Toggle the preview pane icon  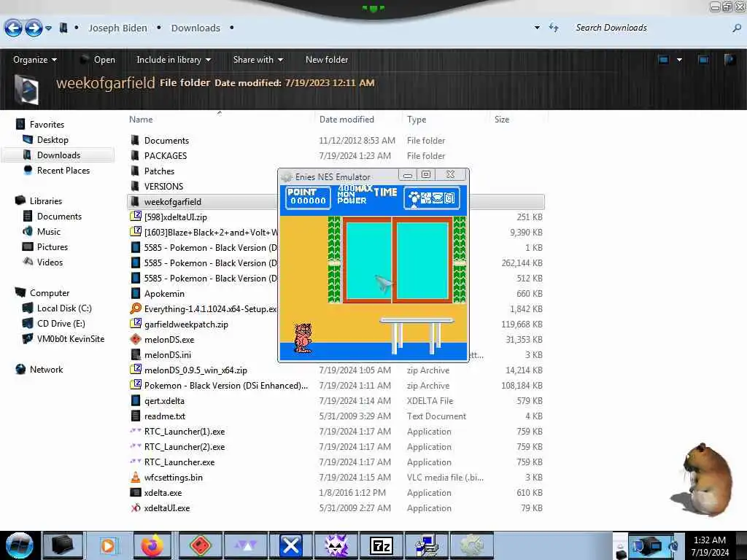point(703,60)
